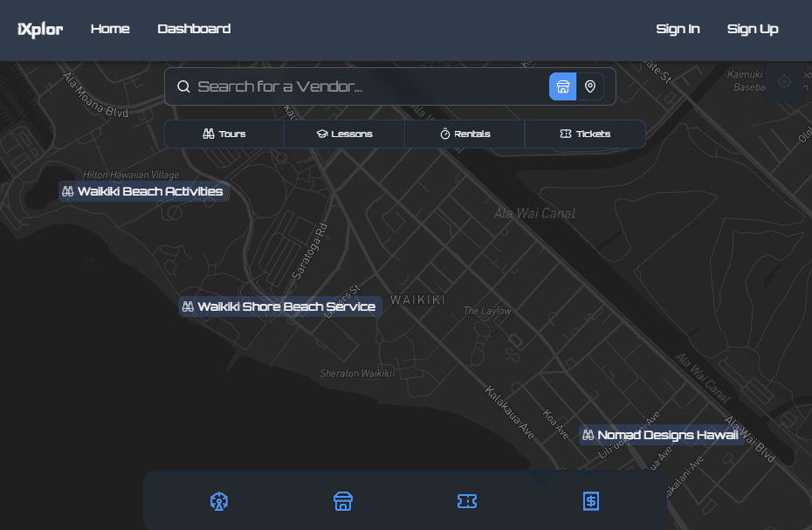Toggle the Tickets category filter

coord(585,134)
